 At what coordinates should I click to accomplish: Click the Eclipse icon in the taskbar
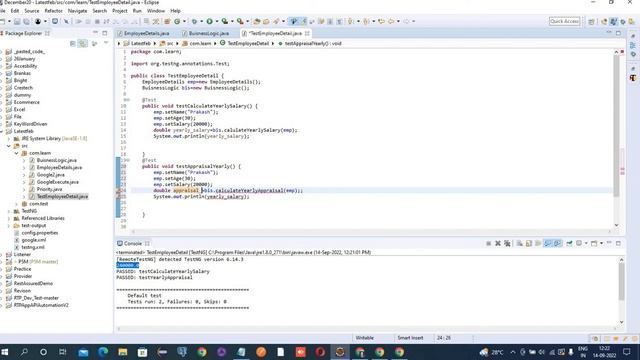(340, 352)
